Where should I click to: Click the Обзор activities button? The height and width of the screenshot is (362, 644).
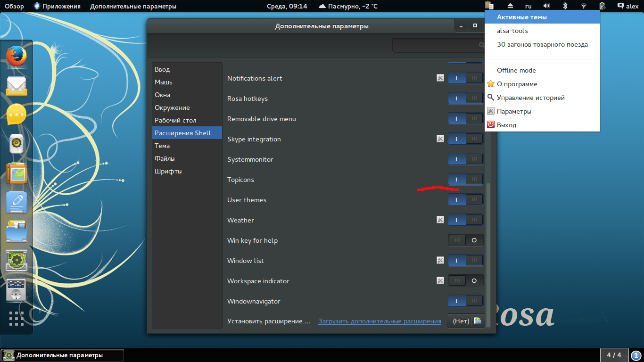pos(14,6)
